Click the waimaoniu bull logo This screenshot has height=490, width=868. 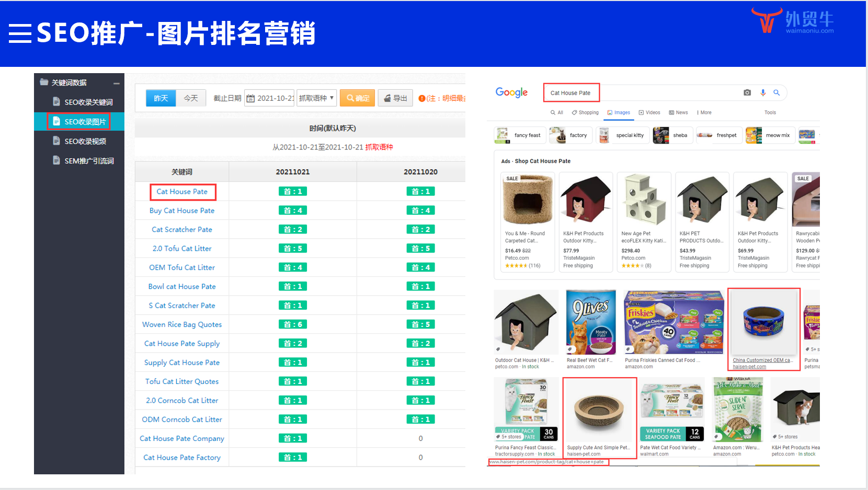coord(766,20)
